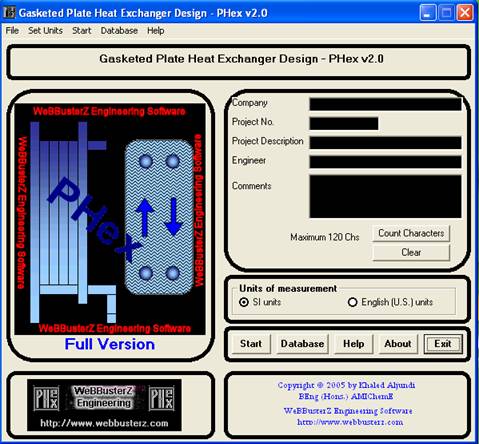The height and width of the screenshot is (444, 479).
Task: Click the Copyright 2005 Khaled Aljundi text
Action: (x=346, y=385)
